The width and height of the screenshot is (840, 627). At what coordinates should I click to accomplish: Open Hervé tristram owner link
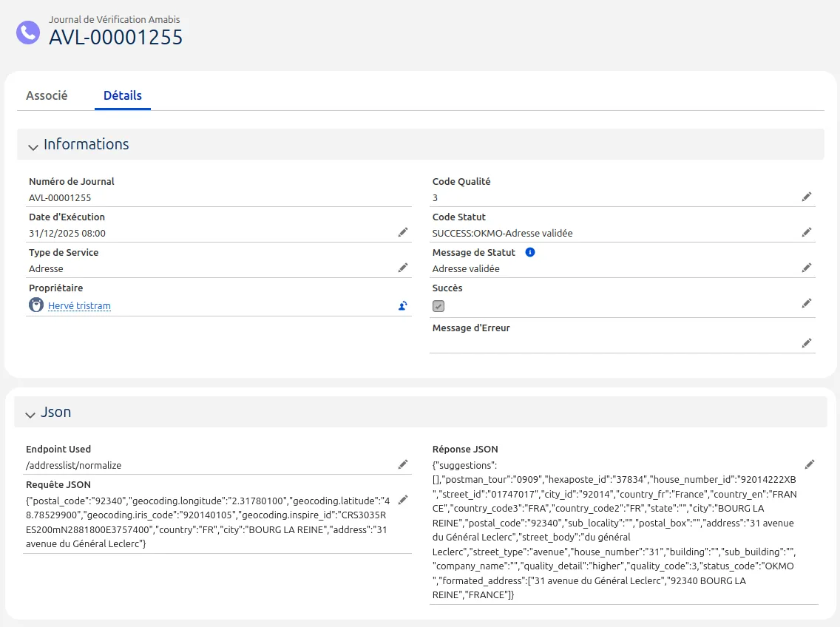click(x=79, y=305)
